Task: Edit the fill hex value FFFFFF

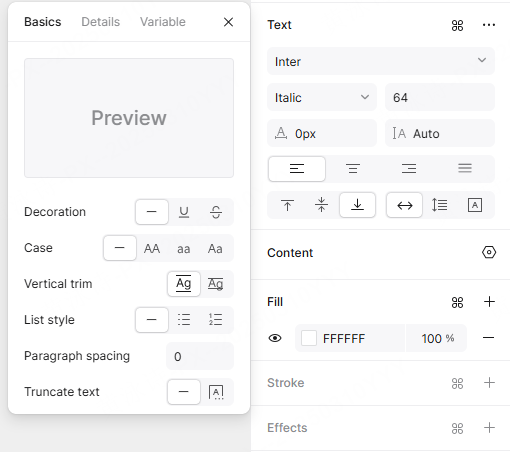Action: (344, 339)
